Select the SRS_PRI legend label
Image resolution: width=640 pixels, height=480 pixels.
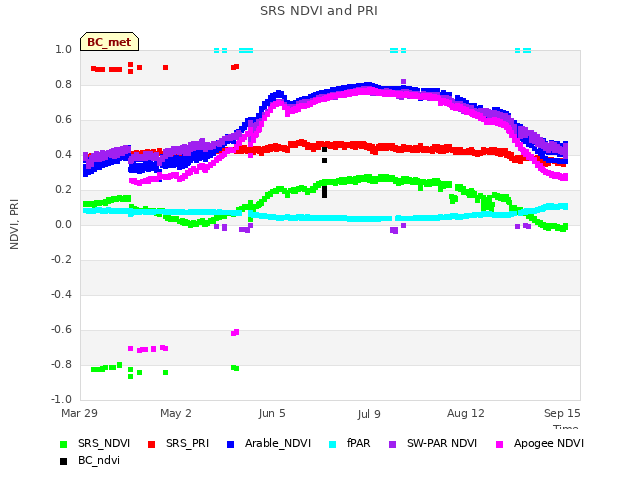tap(187, 444)
